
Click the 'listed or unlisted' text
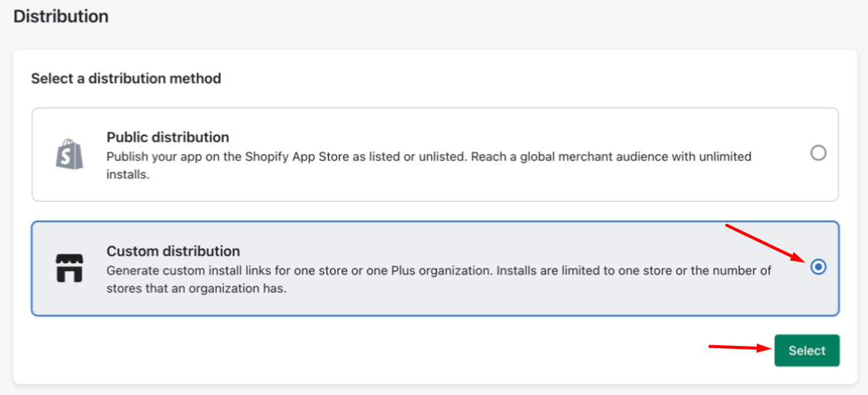point(414,156)
